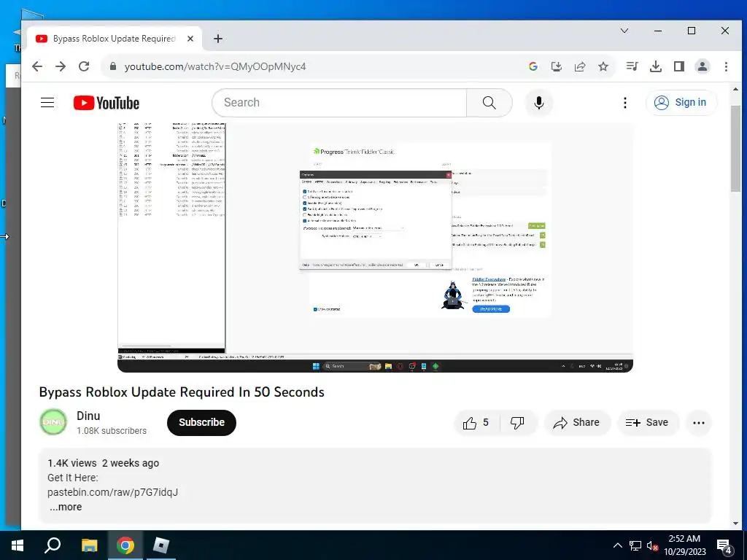The width and height of the screenshot is (747, 560).
Task: Open YouTube hamburger guide menu
Action: coord(47,102)
